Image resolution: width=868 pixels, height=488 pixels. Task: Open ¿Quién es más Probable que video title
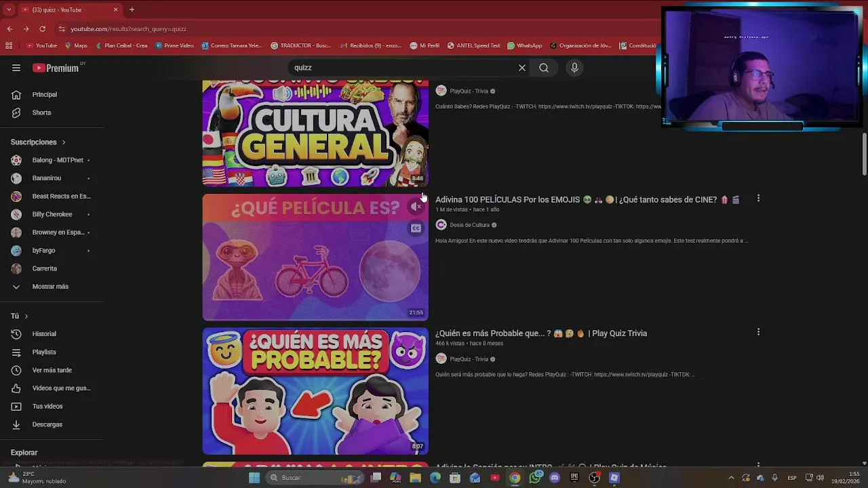[541, 333]
